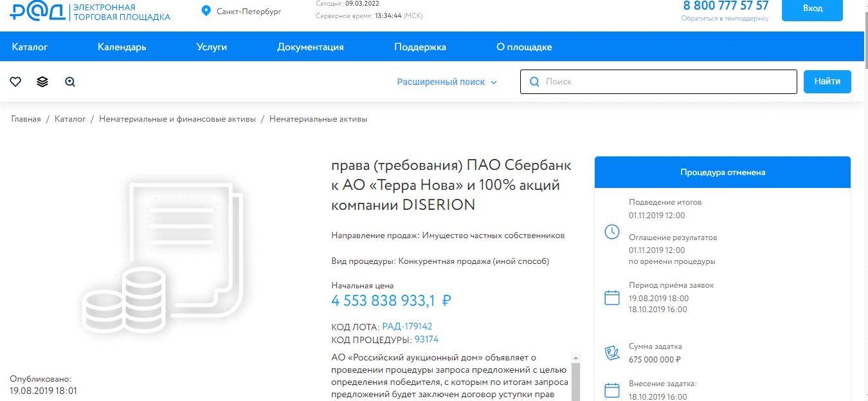Click Вид процедуры: Конкурентная продажа text
This screenshot has width=868, height=401.
click(440, 261)
